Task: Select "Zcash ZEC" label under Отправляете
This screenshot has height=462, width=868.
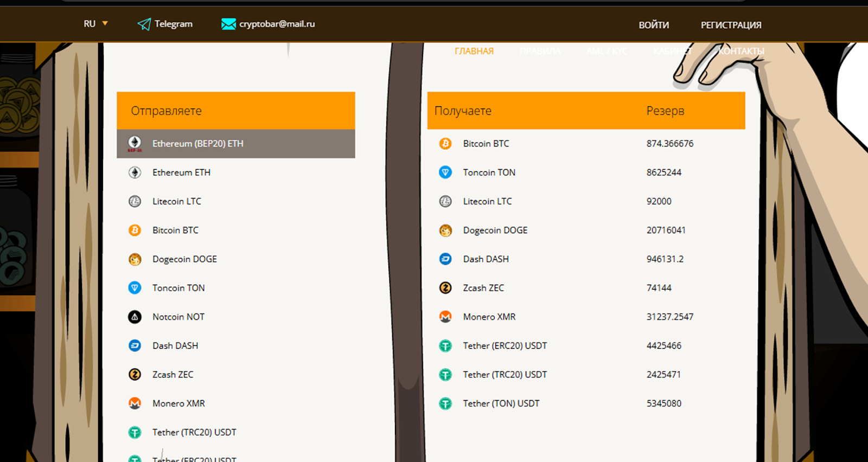Action: point(173,374)
